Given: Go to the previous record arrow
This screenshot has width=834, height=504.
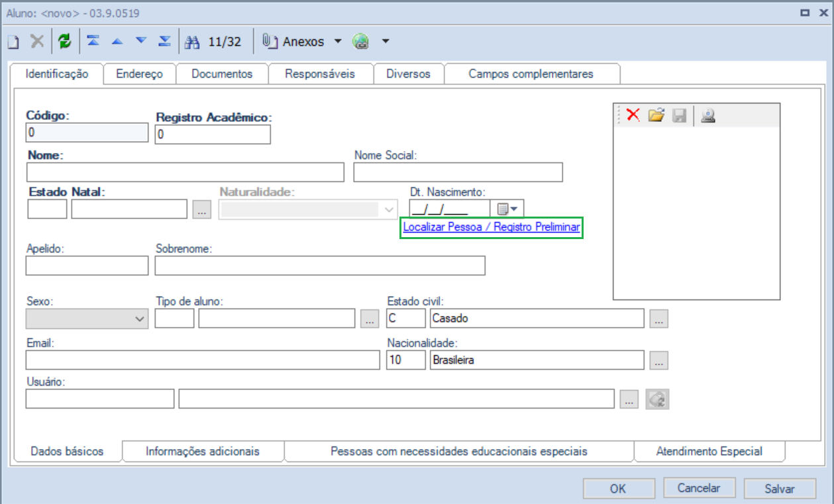Looking at the screenshot, I should click(117, 41).
